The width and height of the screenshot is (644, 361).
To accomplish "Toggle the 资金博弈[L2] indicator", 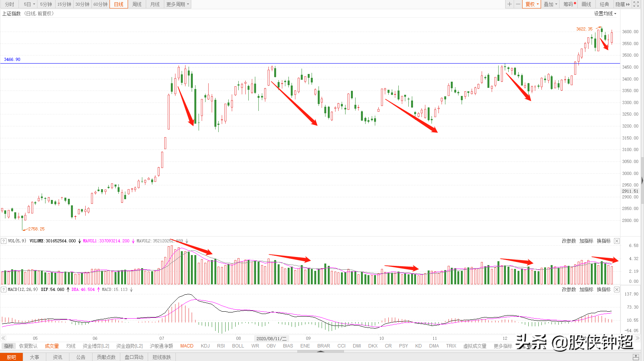I will (96, 346).
